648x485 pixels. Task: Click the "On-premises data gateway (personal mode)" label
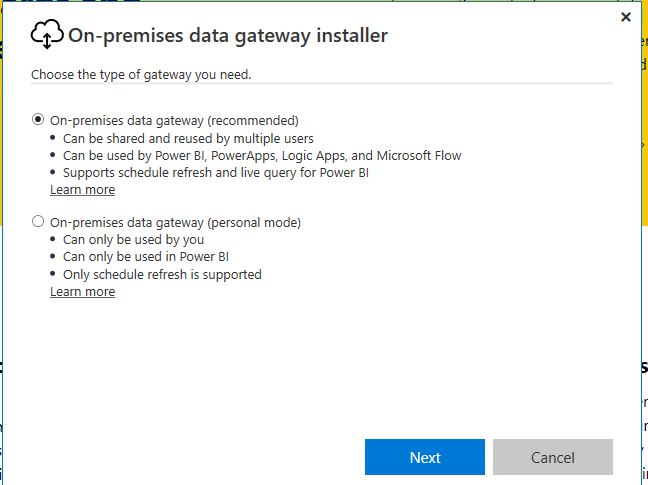[x=175, y=222]
